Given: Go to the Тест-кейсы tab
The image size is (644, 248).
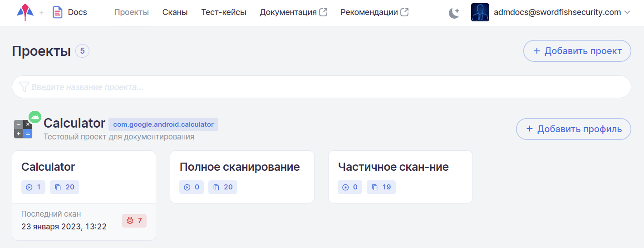Looking at the screenshot, I should pos(224,13).
